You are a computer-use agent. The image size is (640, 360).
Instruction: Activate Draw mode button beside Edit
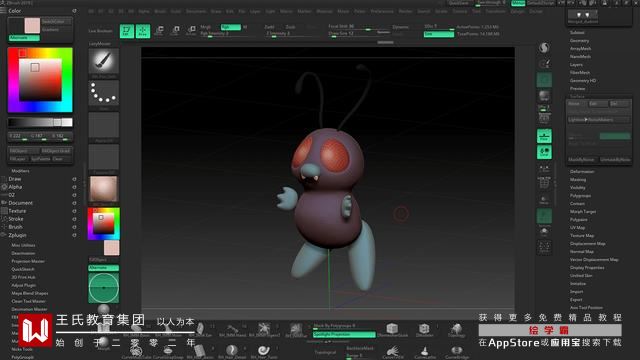pyautogui.click(x=143, y=31)
